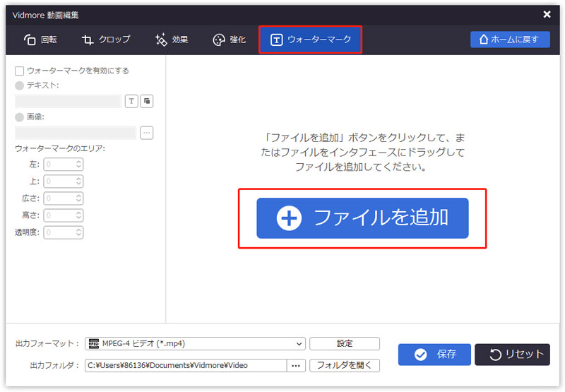Choose the 画像 radio option

[20, 117]
